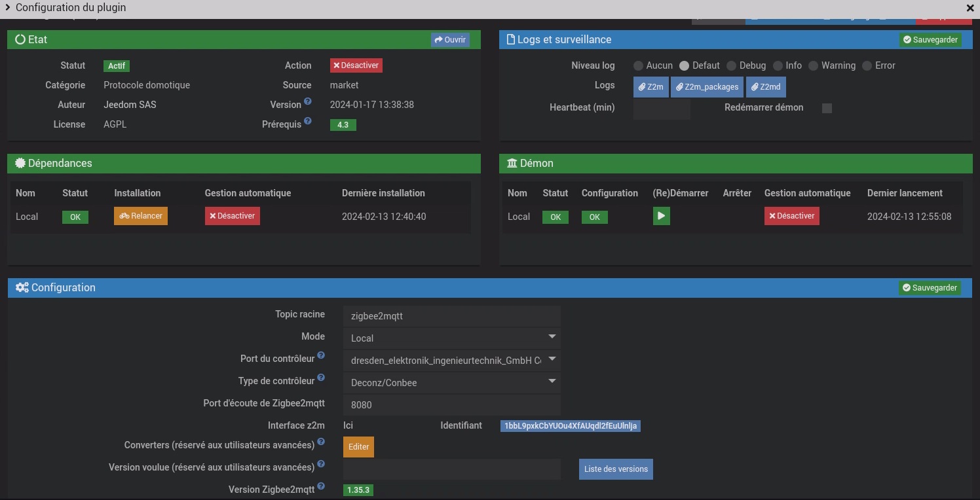The height and width of the screenshot is (500, 980).
Task: Close the plugin configuration dialog
Action: [x=970, y=9]
